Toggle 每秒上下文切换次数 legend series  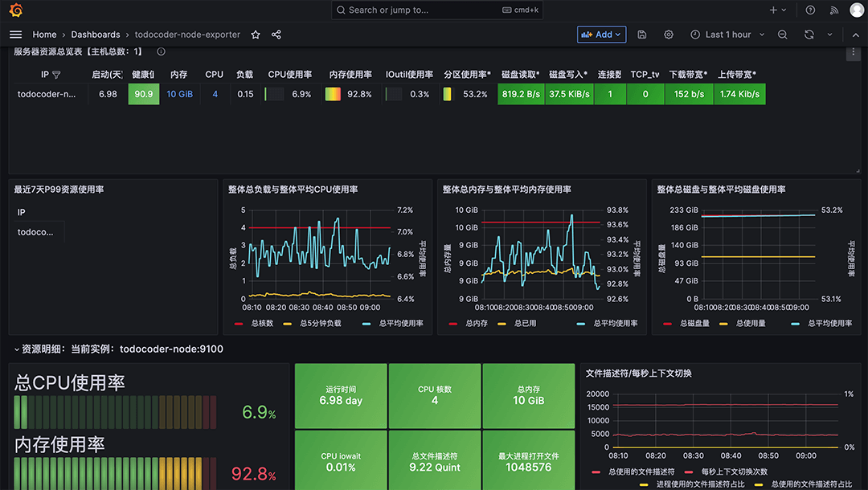pos(734,472)
